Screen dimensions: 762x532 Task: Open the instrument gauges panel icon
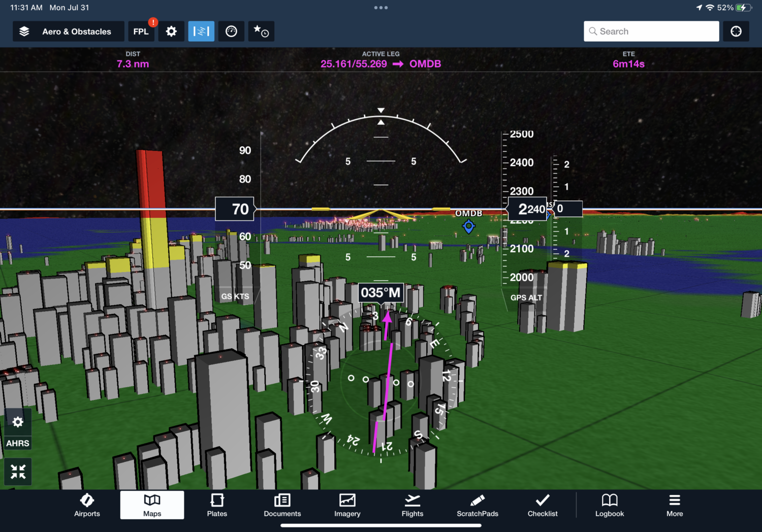[231, 31]
